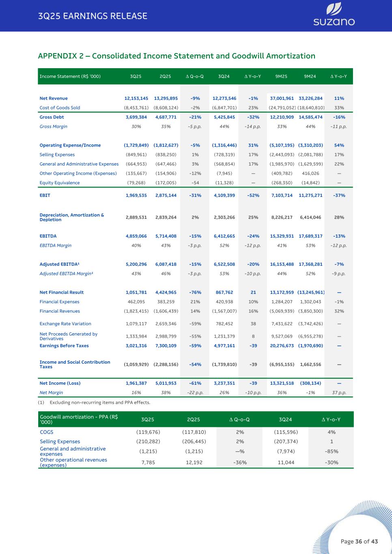Image resolution: width=392 pixels, height=554 pixels.
Task: Click the APPENDIX 2 section heading
Action: [x=177, y=56]
